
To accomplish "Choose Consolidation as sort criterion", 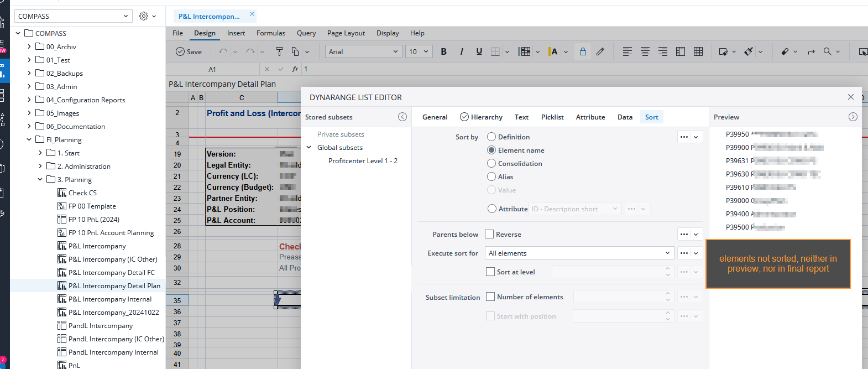I will 491,163.
